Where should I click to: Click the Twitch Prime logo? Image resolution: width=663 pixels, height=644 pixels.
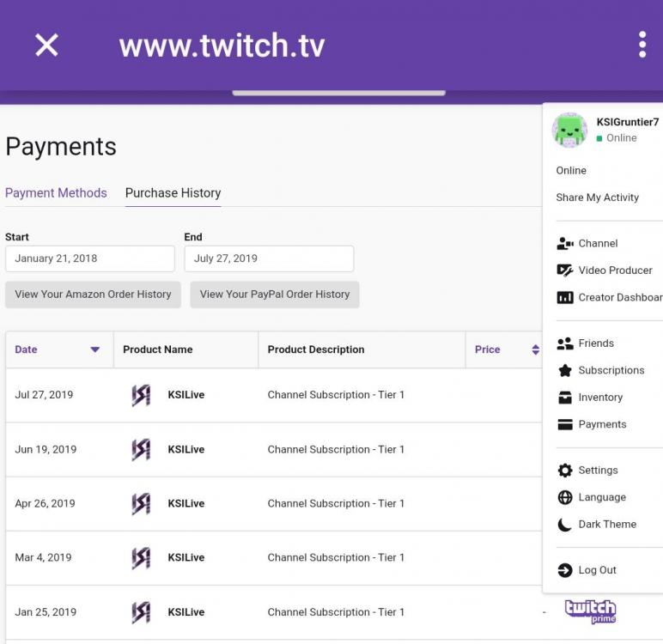click(x=590, y=611)
